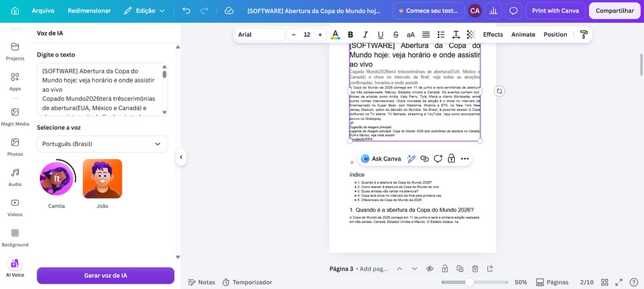Open the Animate options
Screen dimensions: 644x289
(x=524, y=35)
